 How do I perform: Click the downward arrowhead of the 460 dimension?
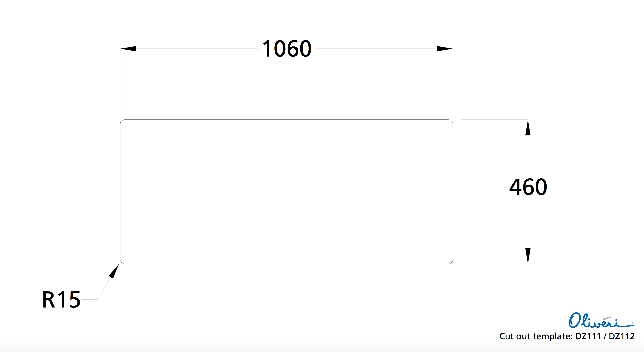[528, 255]
